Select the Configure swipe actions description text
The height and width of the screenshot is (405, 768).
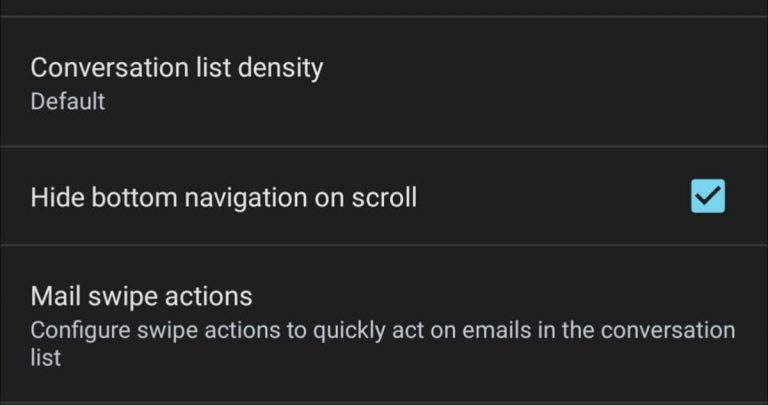(382, 343)
